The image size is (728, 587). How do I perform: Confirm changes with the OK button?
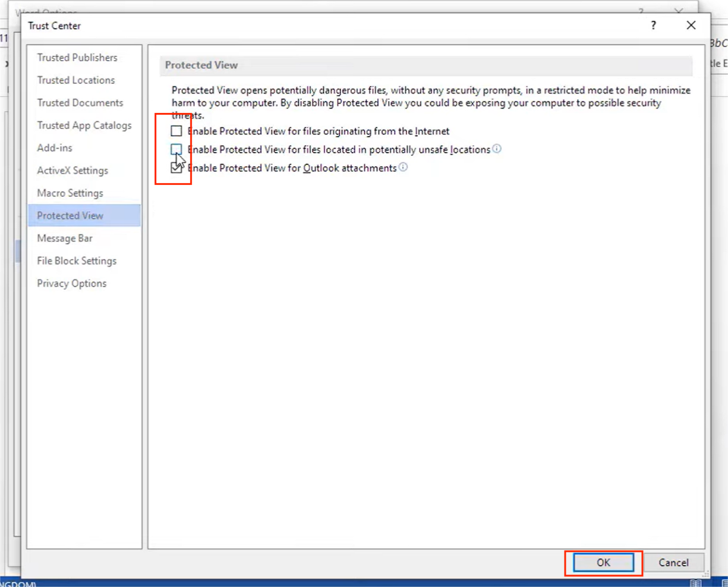(603, 563)
